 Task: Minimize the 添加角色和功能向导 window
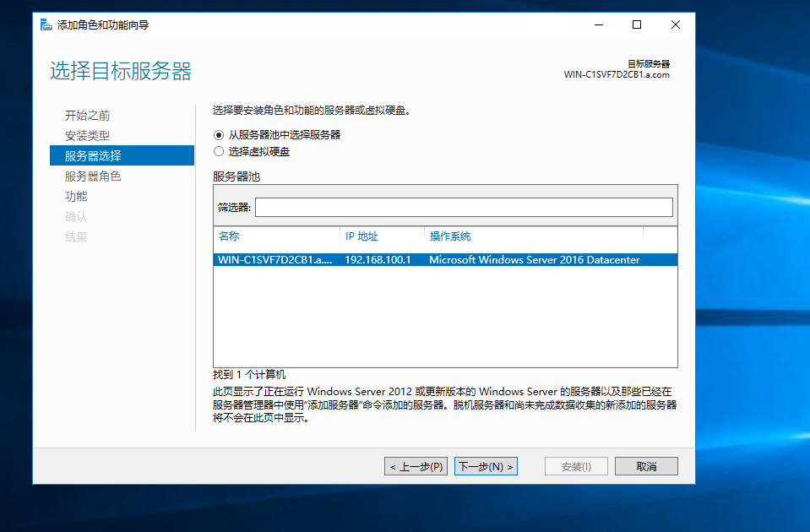click(599, 24)
